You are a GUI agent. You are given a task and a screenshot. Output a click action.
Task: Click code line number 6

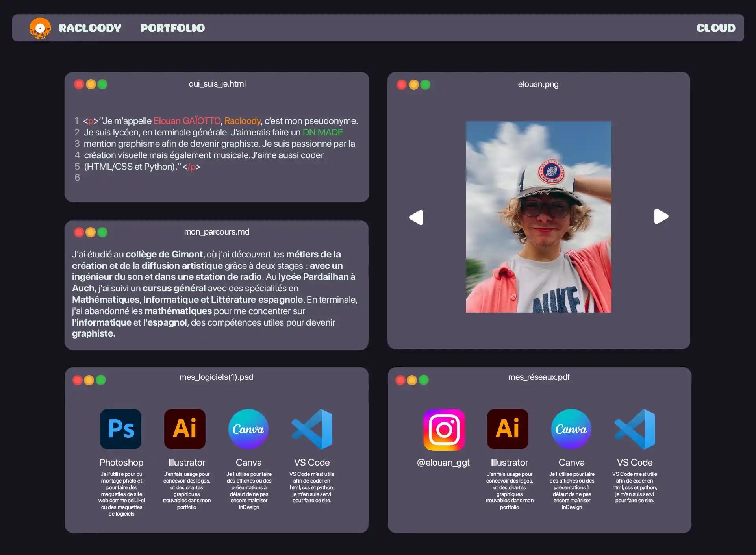coord(77,178)
